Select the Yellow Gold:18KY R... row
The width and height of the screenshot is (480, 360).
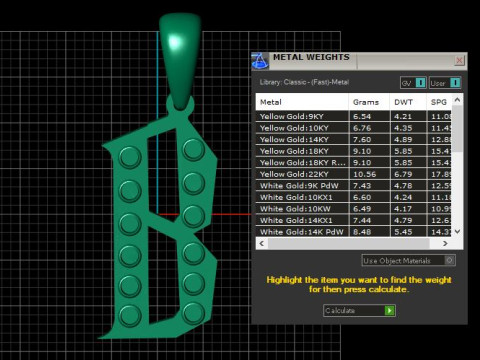point(353,162)
